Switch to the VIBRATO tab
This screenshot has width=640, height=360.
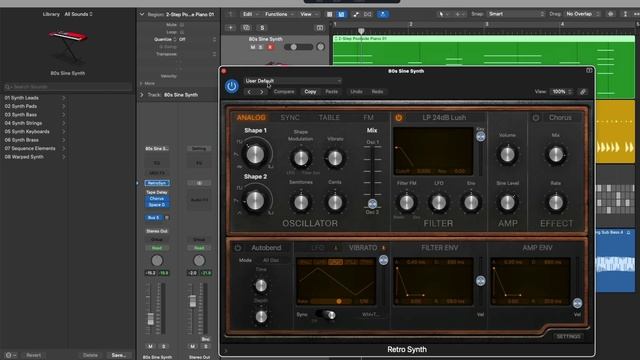pos(362,248)
